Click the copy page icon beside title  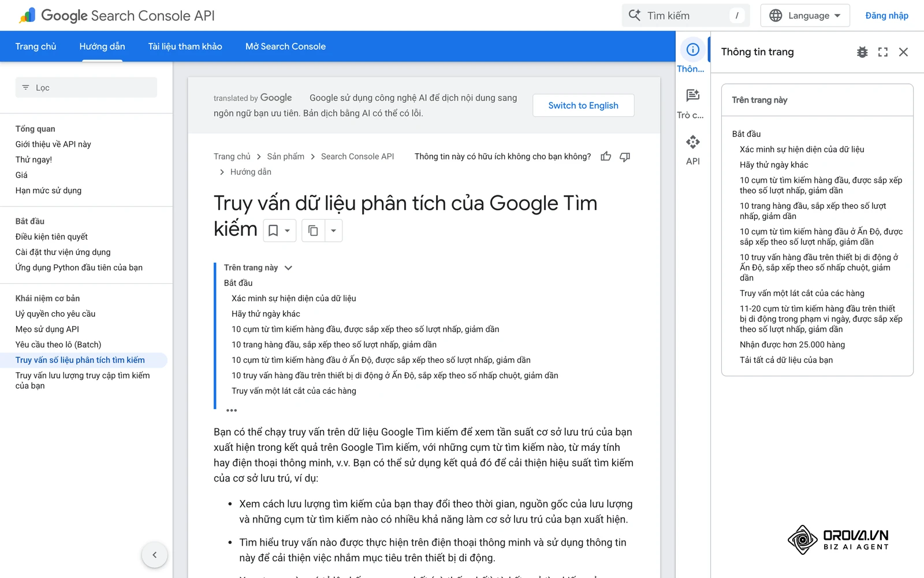pyautogui.click(x=313, y=231)
